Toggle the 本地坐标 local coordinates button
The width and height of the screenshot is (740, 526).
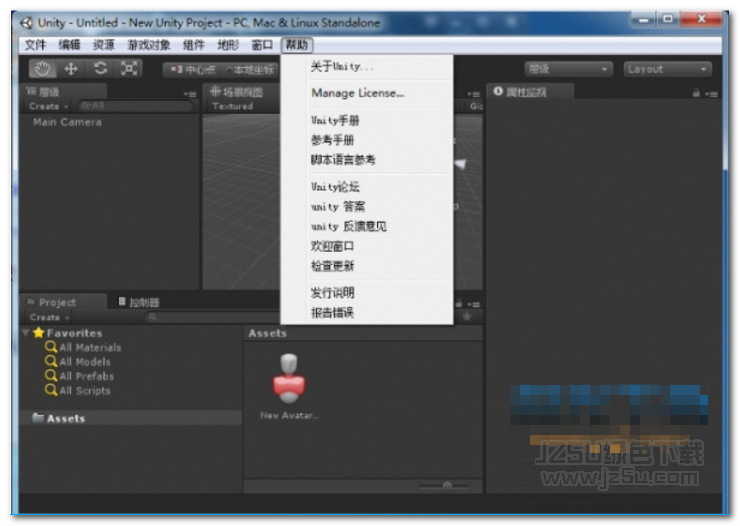pos(250,70)
